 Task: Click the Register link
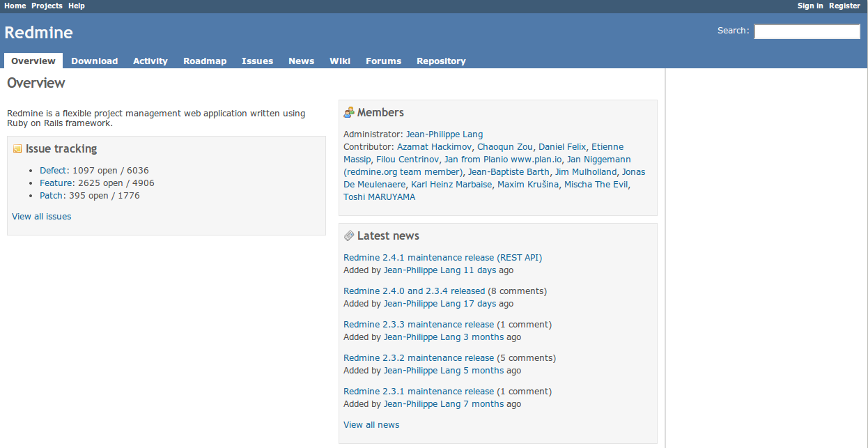click(844, 6)
